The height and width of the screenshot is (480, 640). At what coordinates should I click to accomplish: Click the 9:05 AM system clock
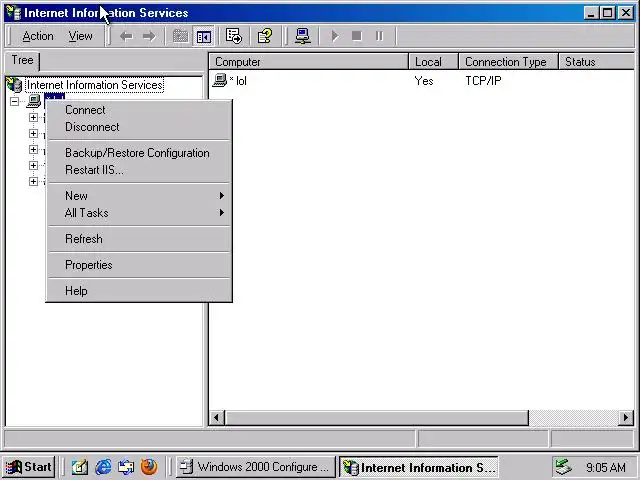[x=606, y=467]
